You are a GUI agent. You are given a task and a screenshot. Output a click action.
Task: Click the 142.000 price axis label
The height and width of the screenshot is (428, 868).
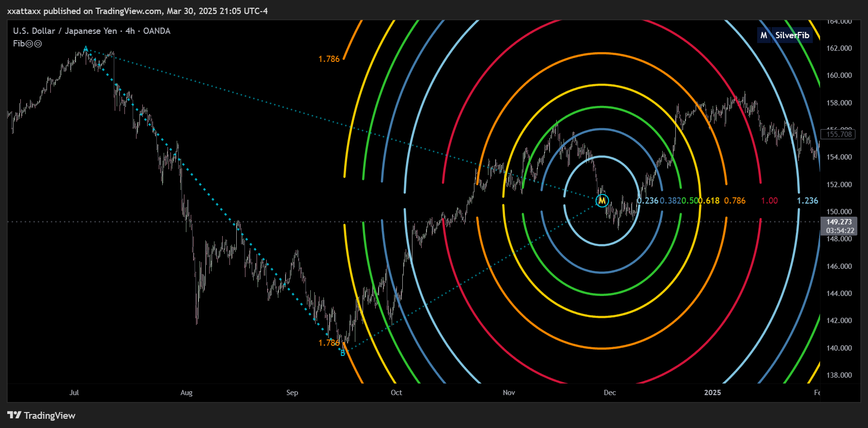tap(839, 321)
